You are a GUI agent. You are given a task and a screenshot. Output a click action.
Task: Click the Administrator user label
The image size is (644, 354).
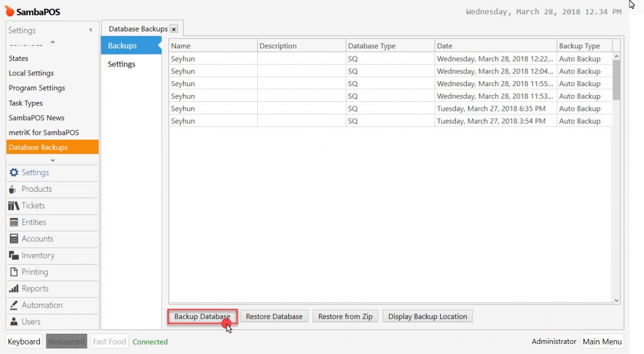coord(553,341)
